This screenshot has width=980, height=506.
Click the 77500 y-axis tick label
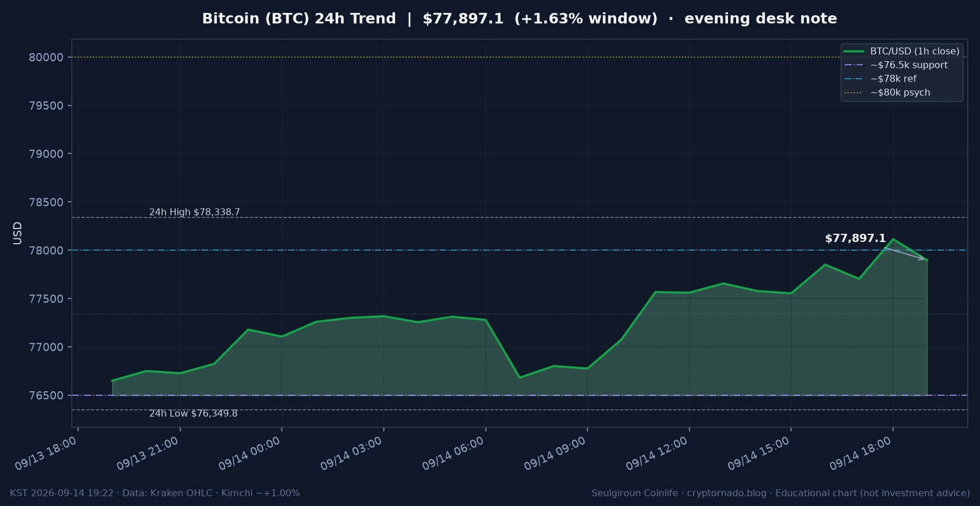coord(46,299)
